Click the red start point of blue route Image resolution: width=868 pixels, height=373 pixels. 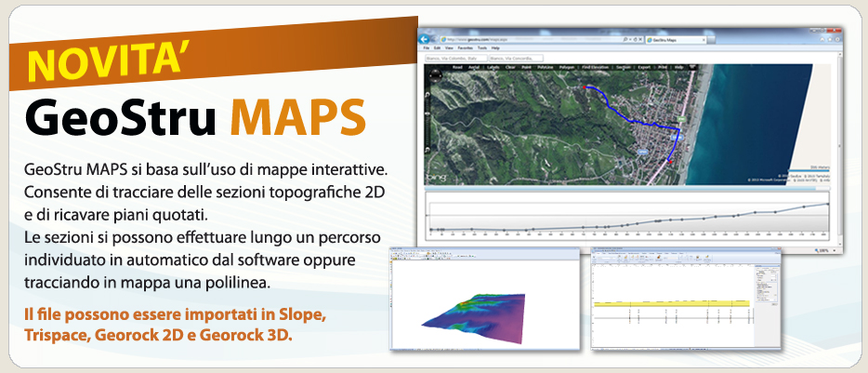(585, 87)
